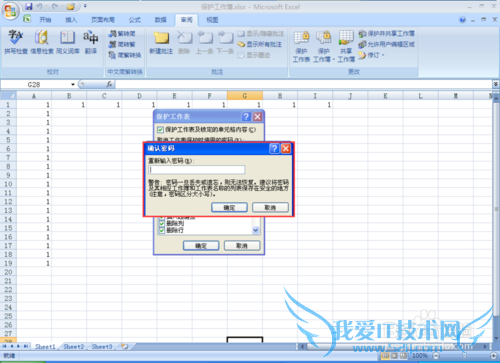Open the Name Box dropdown arrow

point(73,84)
